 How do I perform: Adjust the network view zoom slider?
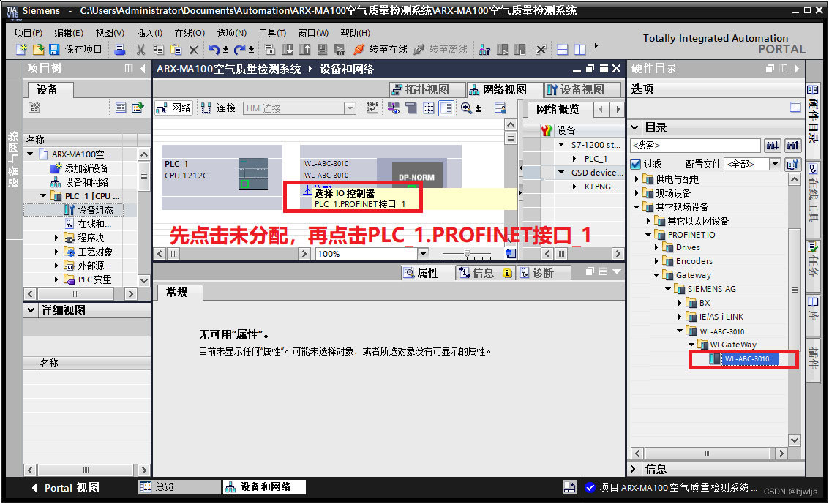[x=467, y=254]
